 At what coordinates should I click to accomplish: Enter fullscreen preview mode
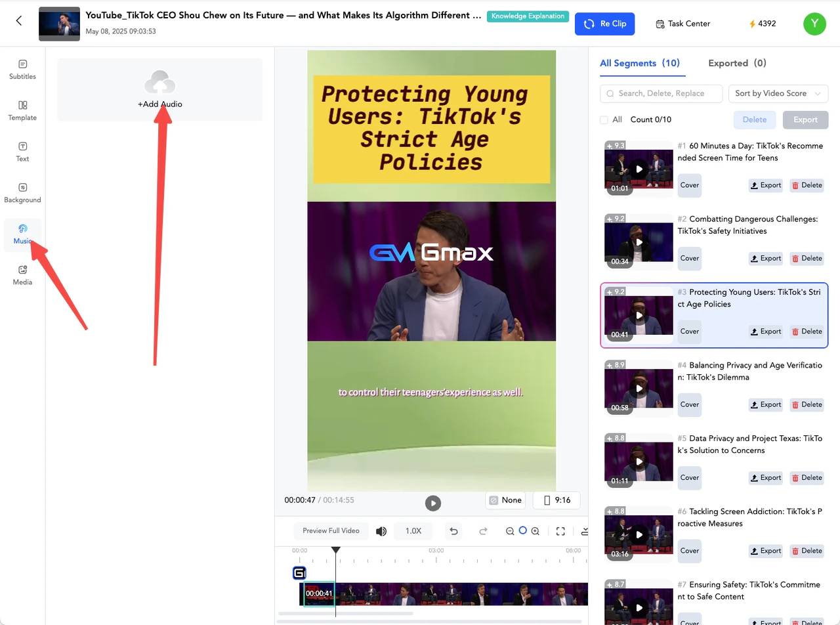[x=560, y=531]
